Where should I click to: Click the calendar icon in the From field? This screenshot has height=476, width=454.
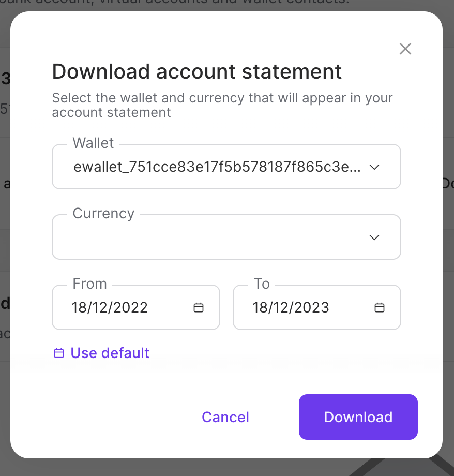click(199, 307)
